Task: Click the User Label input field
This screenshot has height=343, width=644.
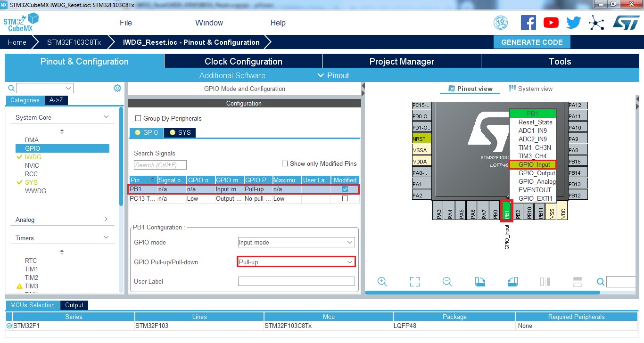Action: (296, 281)
